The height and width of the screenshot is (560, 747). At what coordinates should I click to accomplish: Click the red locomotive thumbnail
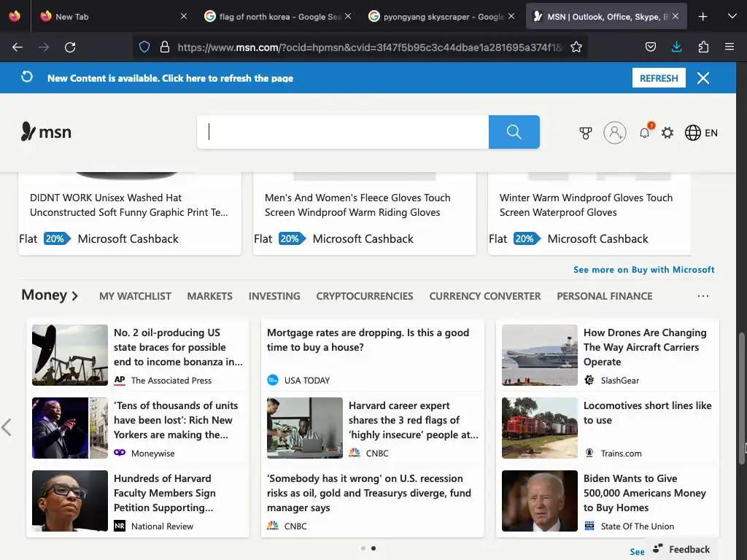point(540,427)
